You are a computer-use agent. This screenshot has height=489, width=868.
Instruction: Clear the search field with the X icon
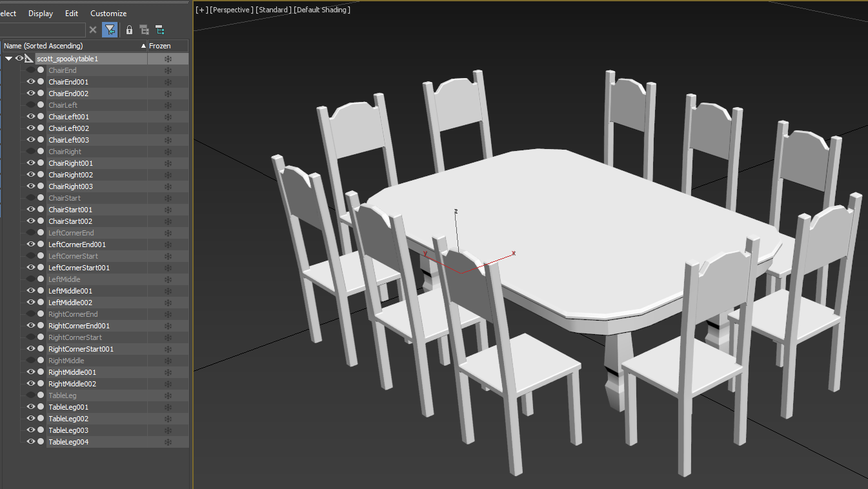point(93,30)
